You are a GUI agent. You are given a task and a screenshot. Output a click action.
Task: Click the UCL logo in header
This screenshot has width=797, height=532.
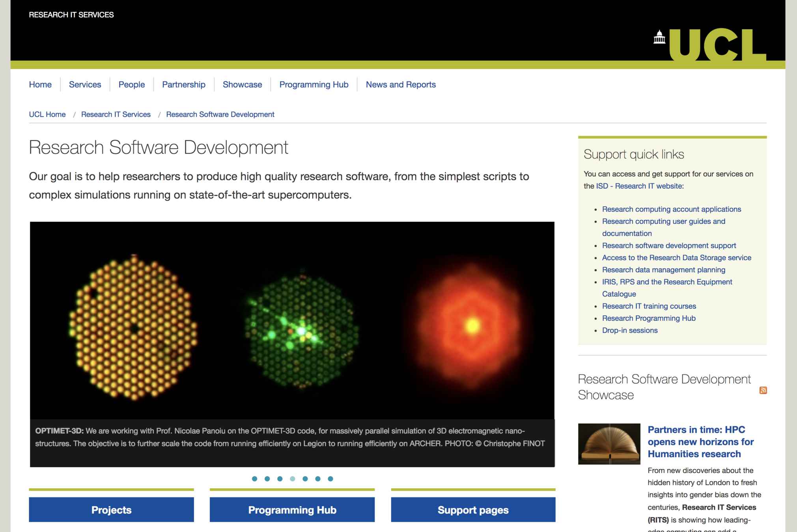tap(710, 44)
